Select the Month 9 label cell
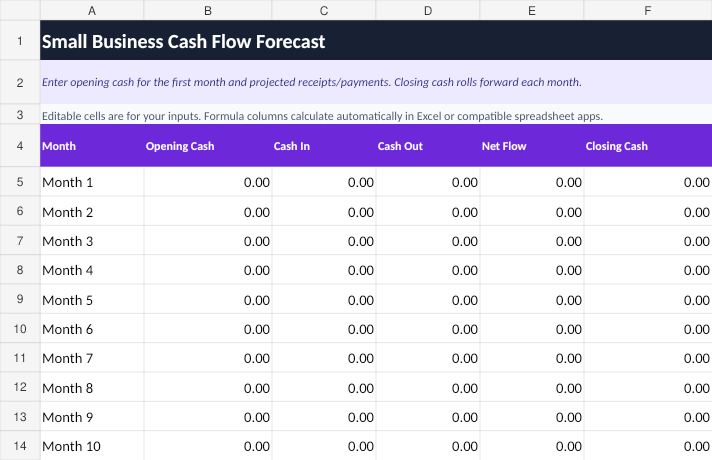Image resolution: width=712 pixels, height=460 pixels. 92,417
